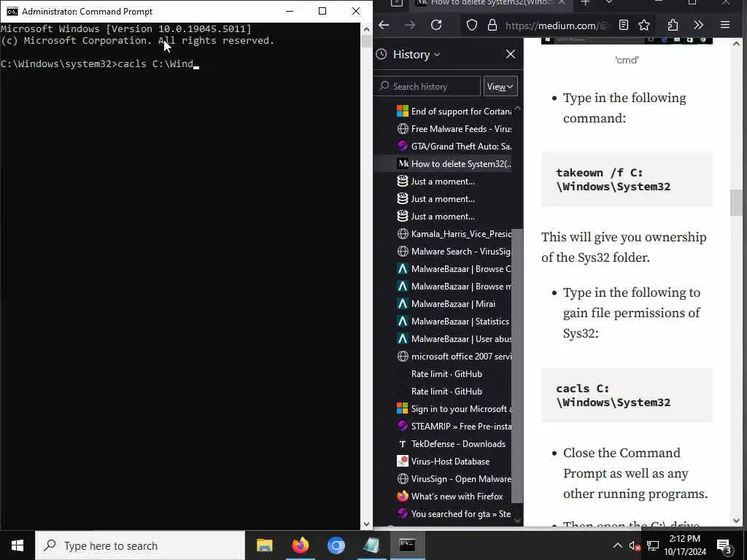Open history entry 'Virus-Host Database'
747x560 pixels.
[443, 462]
